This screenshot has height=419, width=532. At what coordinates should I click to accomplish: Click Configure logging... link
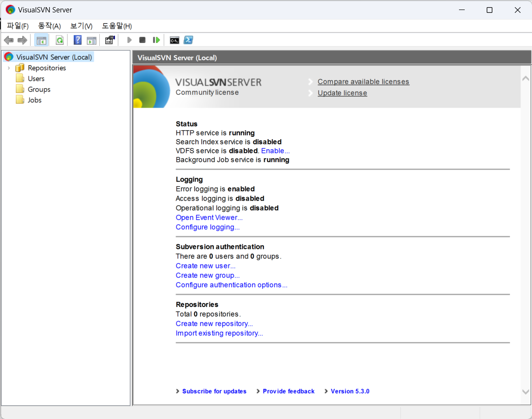(x=208, y=227)
